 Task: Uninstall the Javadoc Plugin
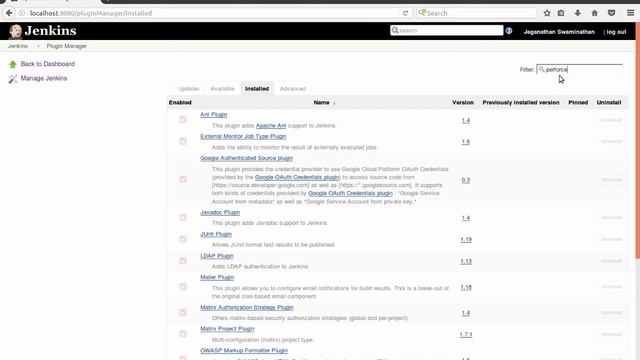click(611, 218)
